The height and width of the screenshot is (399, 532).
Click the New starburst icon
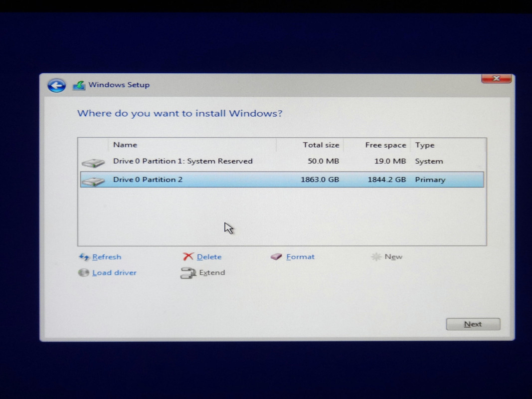(x=376, y=257)
